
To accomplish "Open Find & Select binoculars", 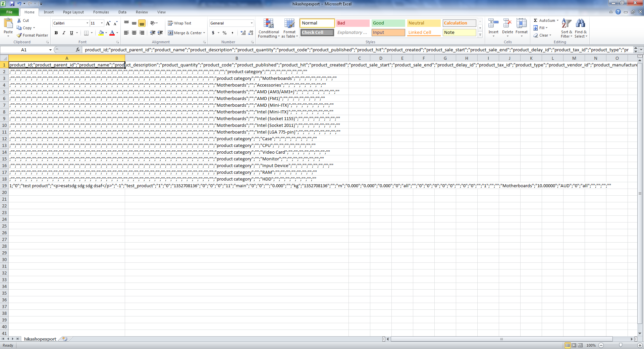I will pos(581,28).
